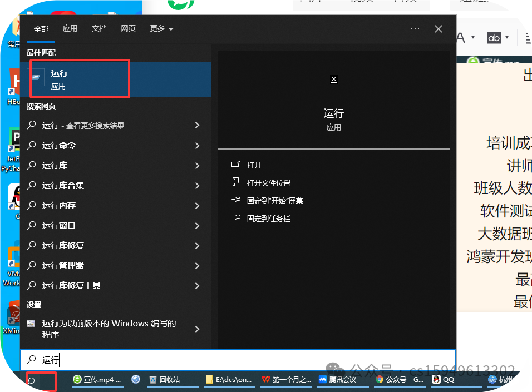The width and height of the screenshot is (532, 392).
Task: Switch to the 网页 search tab
Action: point(128,28)
